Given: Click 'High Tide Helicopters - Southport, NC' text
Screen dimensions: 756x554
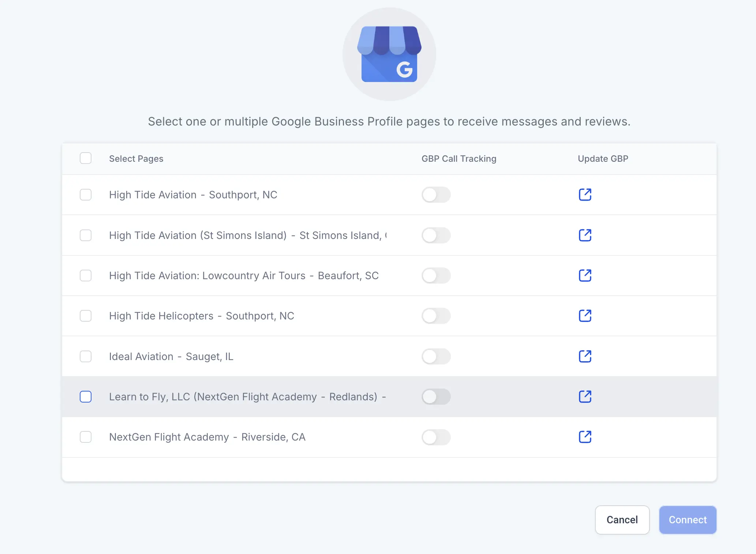Looking at the screenshot, I should 202,316.
